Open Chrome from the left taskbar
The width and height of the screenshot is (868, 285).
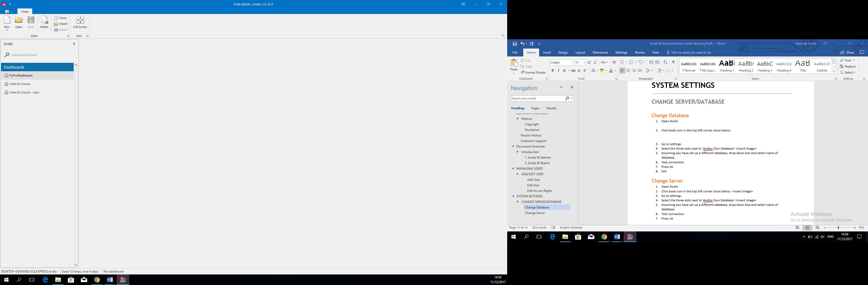point(97,280)
